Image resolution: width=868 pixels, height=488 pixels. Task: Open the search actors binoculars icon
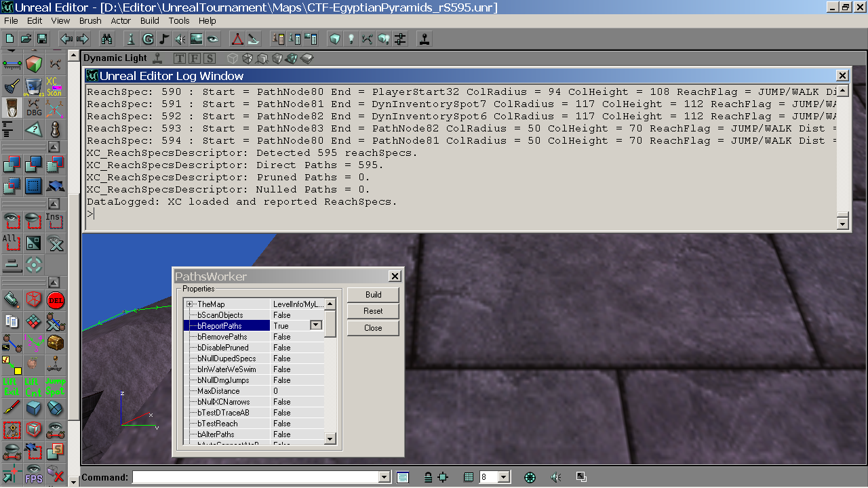(x=106, y=39)
